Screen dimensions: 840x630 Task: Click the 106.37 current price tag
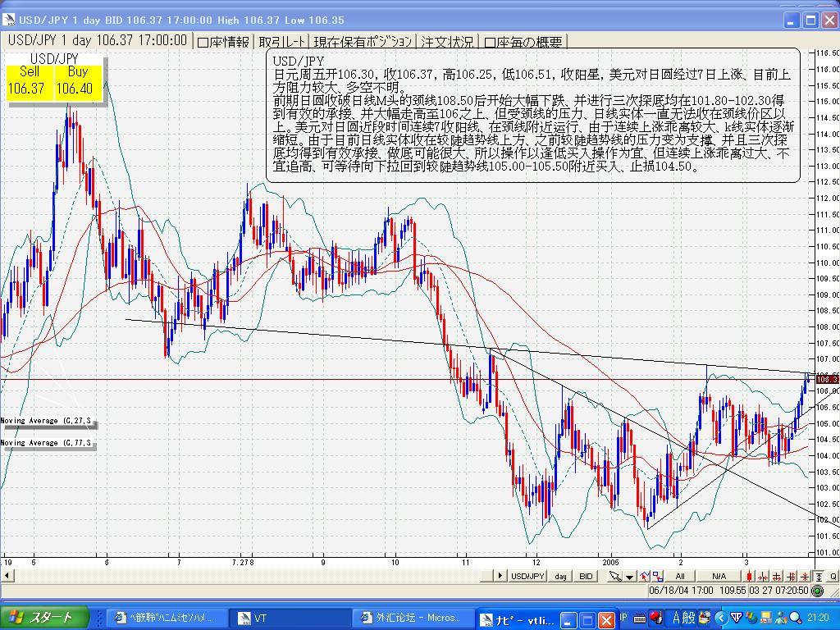[827, 379]
